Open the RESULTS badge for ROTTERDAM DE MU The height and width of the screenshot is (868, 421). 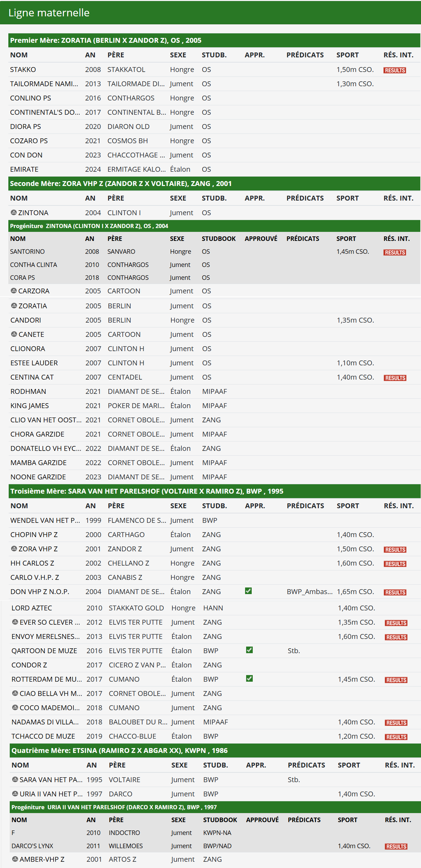[396, 680]
